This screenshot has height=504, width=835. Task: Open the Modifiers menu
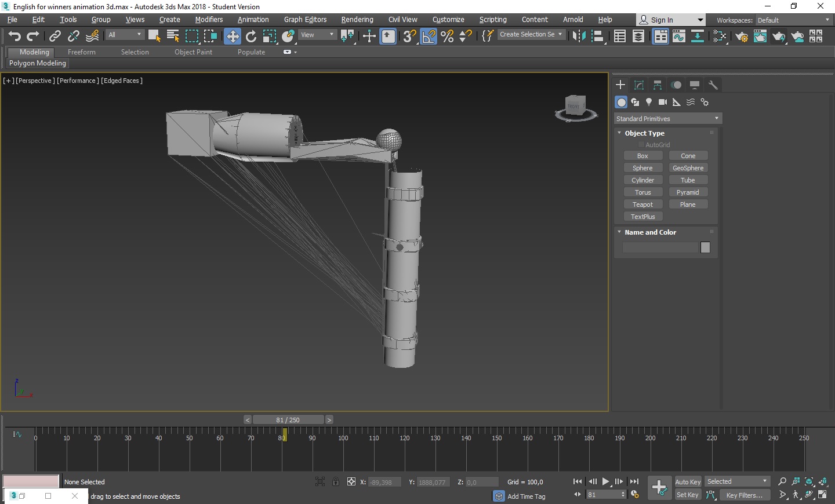pos(209,20)
